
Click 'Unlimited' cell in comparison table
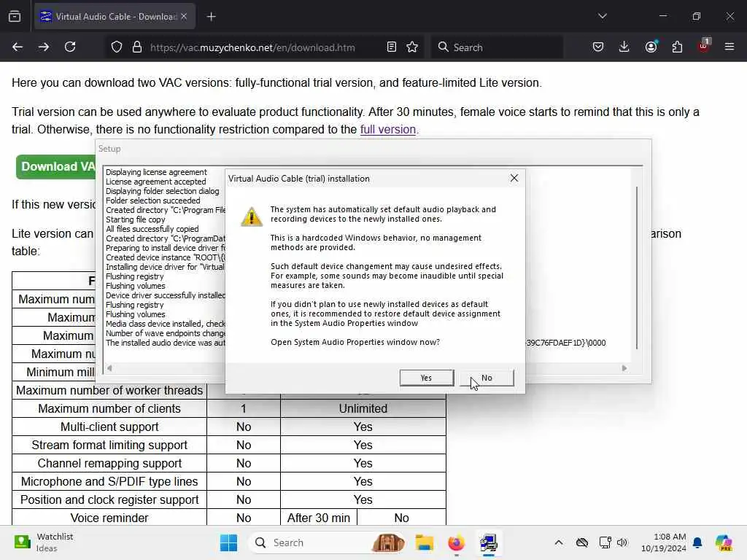363,408
